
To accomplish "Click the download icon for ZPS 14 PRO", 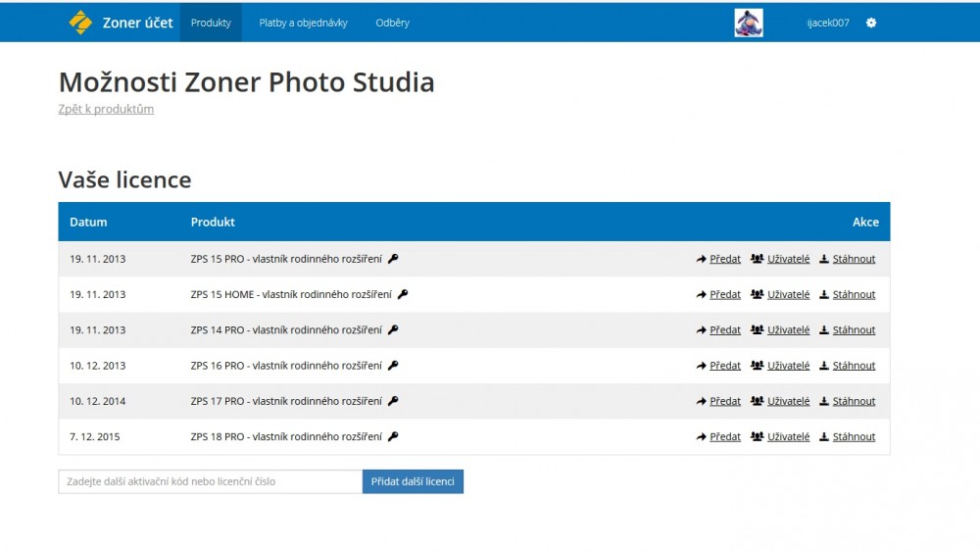I will [824, 330].
